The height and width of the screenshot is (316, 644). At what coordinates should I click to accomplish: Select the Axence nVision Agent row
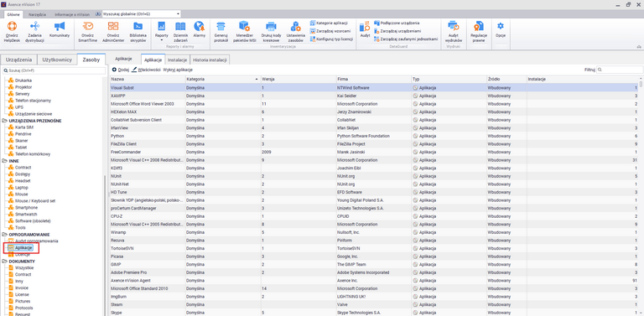(375, 280)
